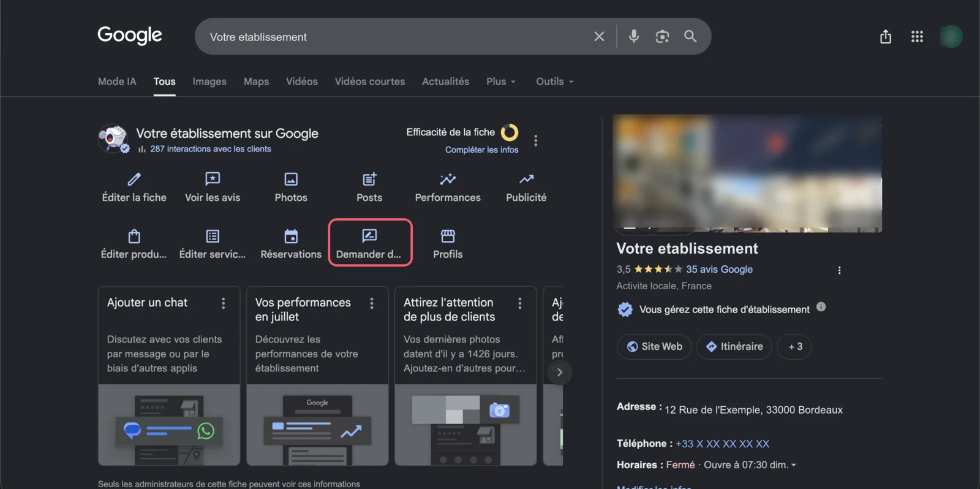The height and width of the screenshot is (489, 980).
Task: Click Éditer la fiche pencil icon
Action: (134, 179)
